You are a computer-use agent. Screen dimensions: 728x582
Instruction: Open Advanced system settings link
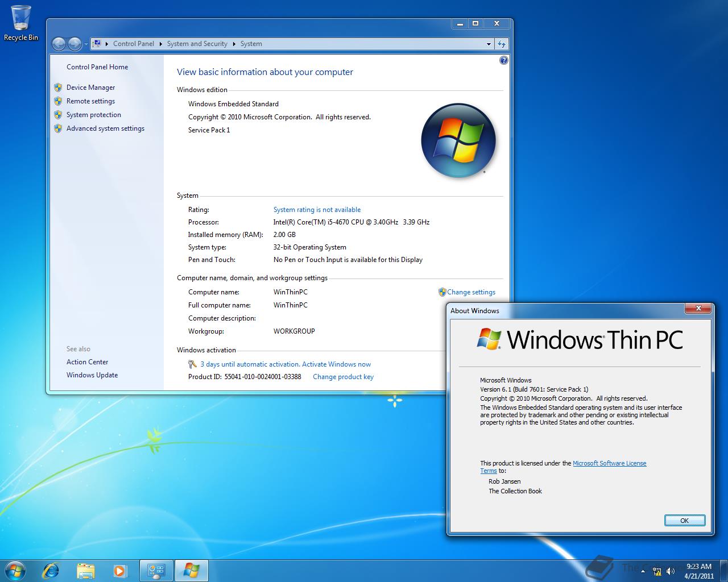(105, 128)
